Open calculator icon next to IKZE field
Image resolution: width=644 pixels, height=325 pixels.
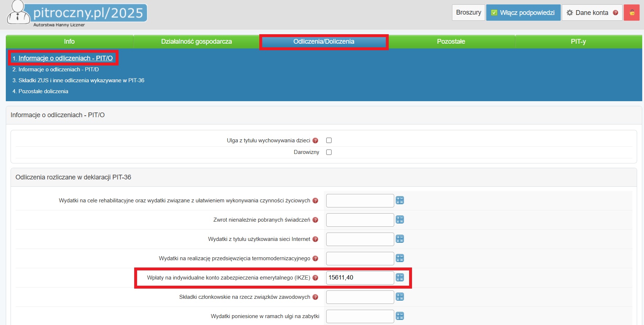(x=400, y=277)
